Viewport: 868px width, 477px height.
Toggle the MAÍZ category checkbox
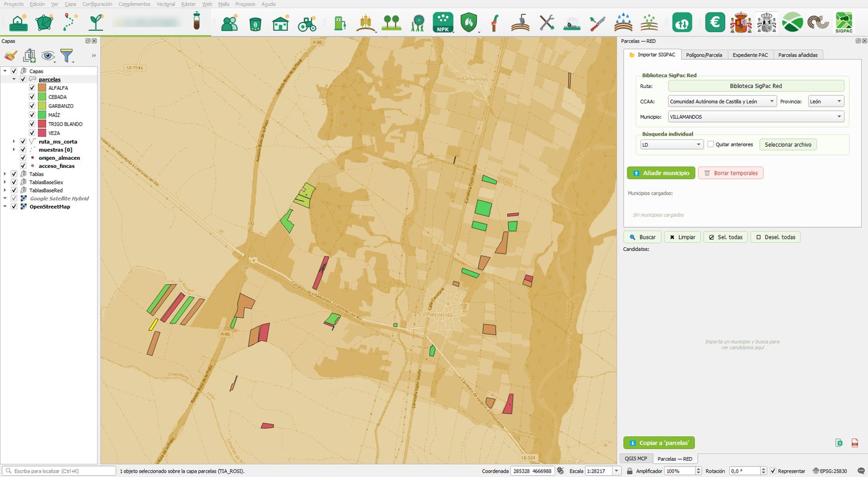[x=32, y=115]
